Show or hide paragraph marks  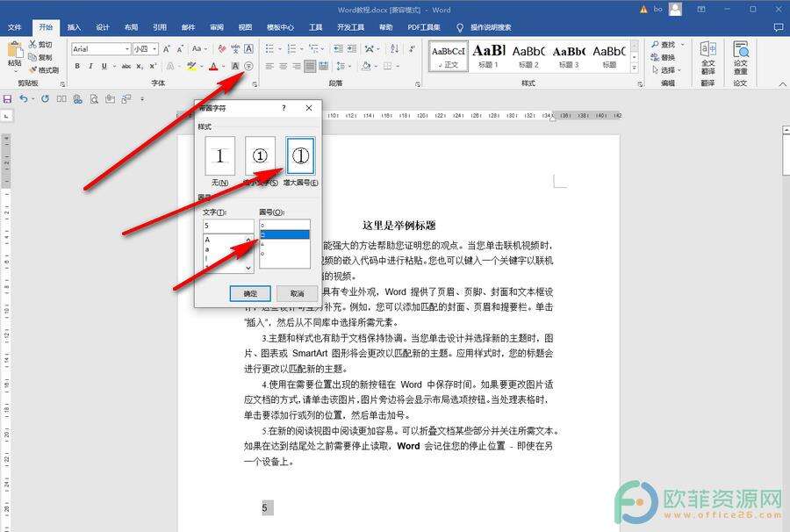click(413, 49)
